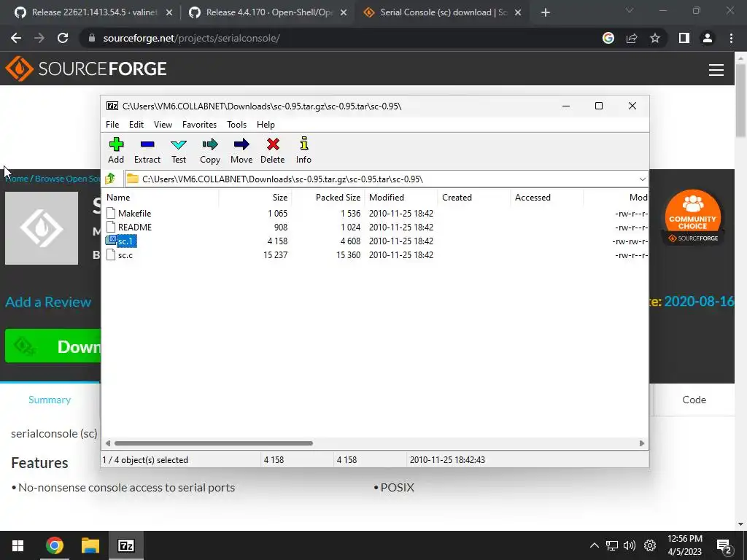Switch to the Open-Shell release tab
This screenshot has width=747, height=560.
(267, 12)
